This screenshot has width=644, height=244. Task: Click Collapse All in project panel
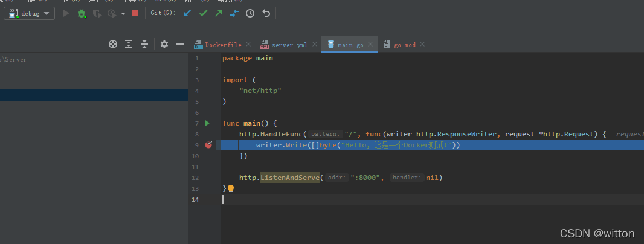144,44
